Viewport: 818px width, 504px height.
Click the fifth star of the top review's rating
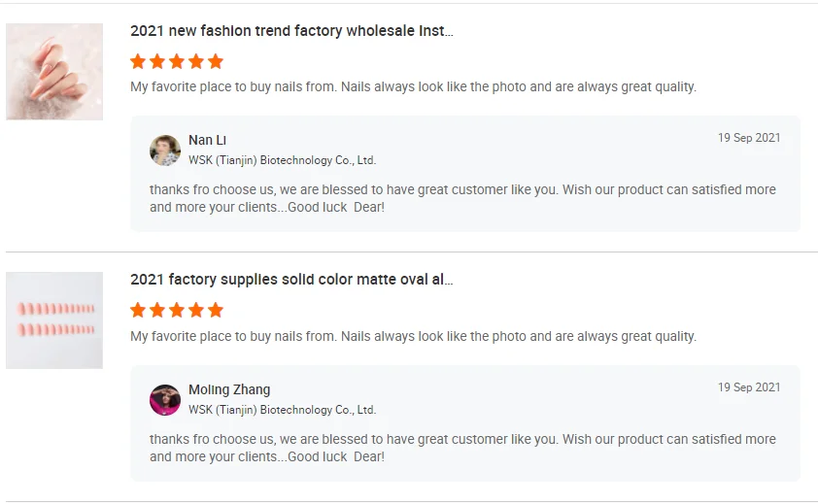click(216, 61)
